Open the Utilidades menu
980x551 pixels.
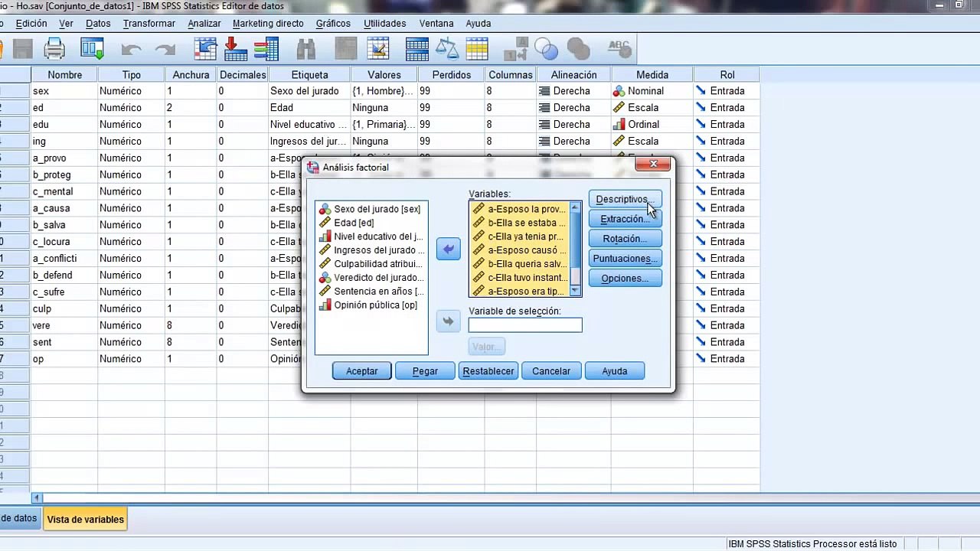tap(386, 23)
